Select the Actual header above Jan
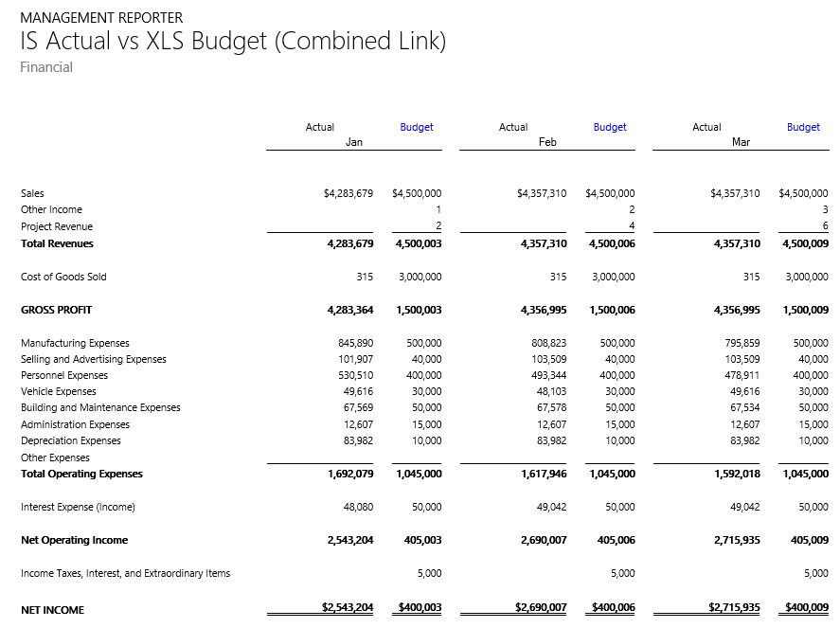Viewport: 840px width, 628px height. click(319, 127)
